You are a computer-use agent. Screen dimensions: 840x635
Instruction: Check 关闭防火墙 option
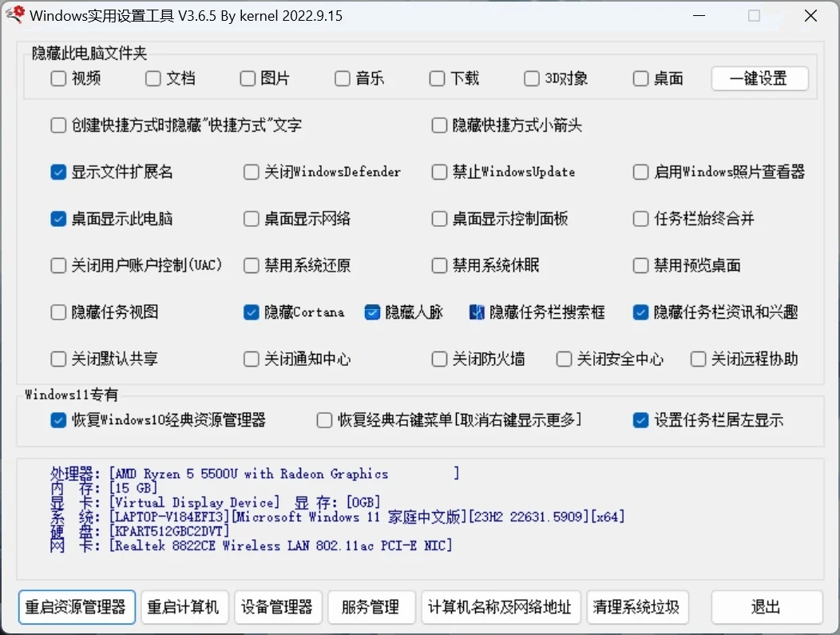click(439, 359)
